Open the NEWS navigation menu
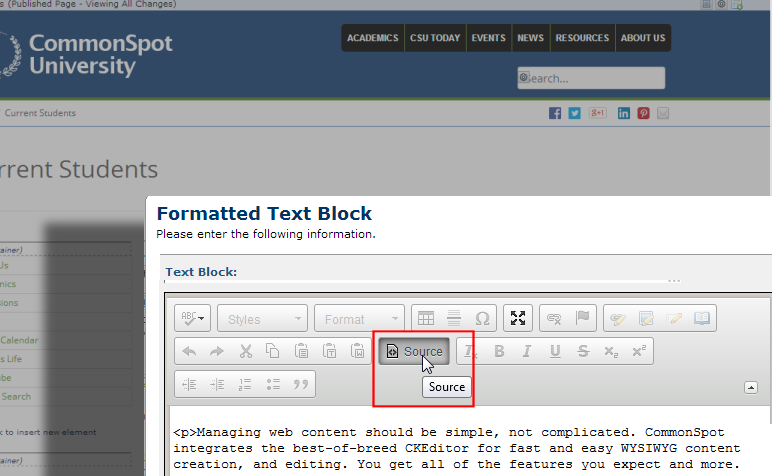772x476 pixels. pos(530,38)
